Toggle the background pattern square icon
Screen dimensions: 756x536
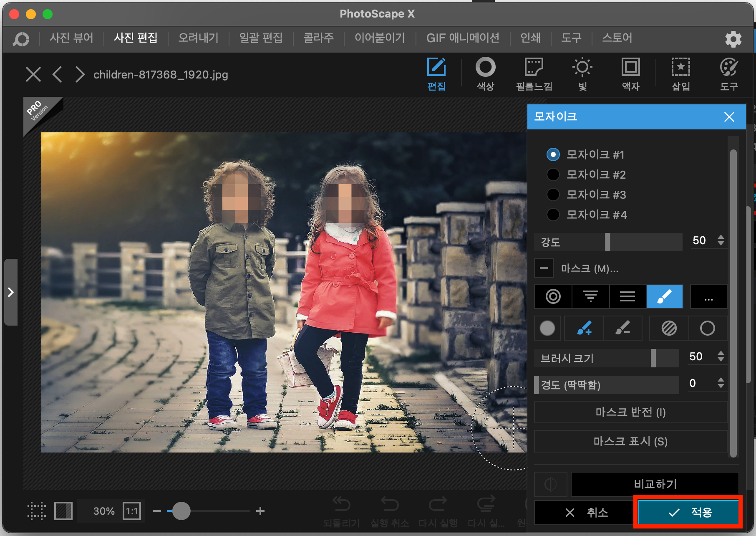(x=63, y=511)
